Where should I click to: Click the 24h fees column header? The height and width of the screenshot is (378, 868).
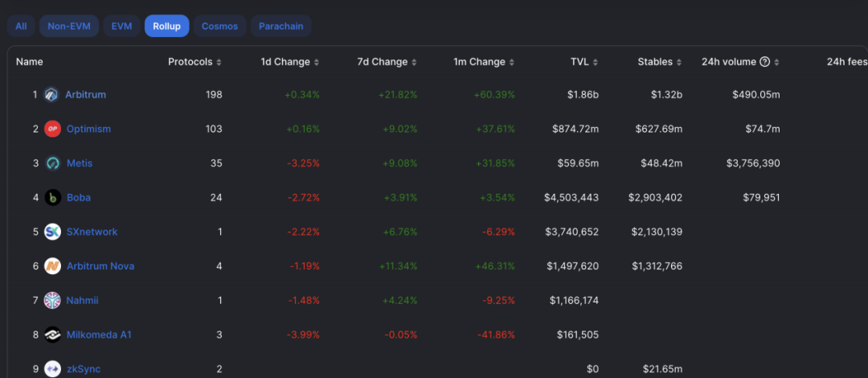[x=847, y=62]
